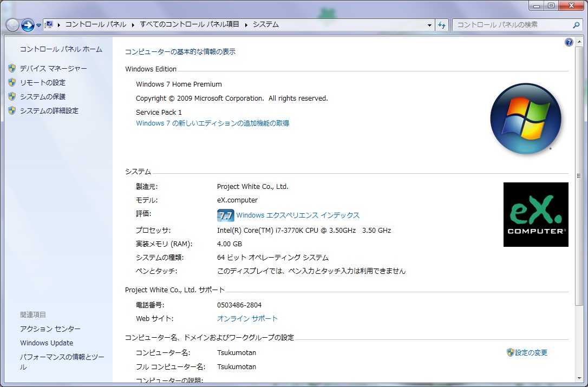Expand the recent pages dropdown arrow

(39, 25)
